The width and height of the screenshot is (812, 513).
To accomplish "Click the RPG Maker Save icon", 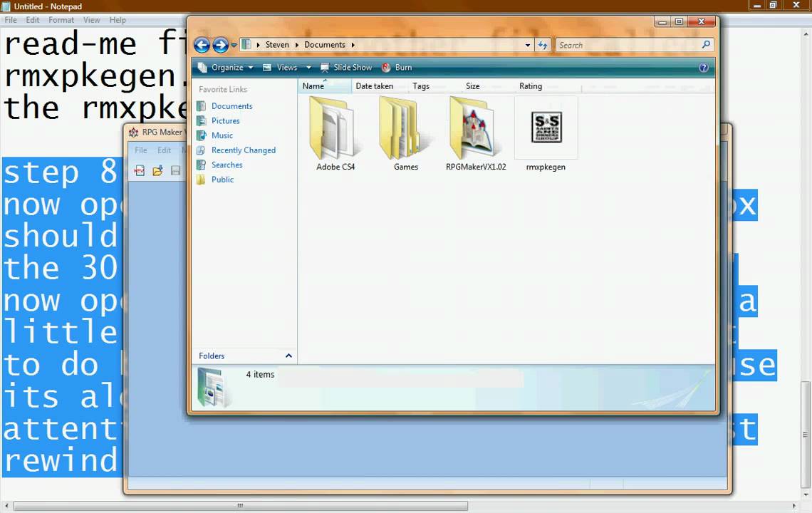I will coord(175,170).
